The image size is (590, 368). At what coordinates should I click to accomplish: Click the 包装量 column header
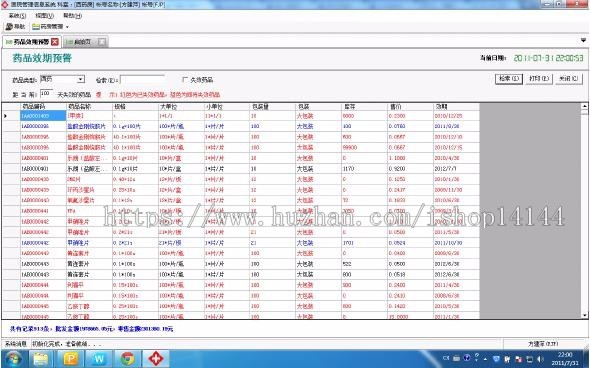point(273,107)
